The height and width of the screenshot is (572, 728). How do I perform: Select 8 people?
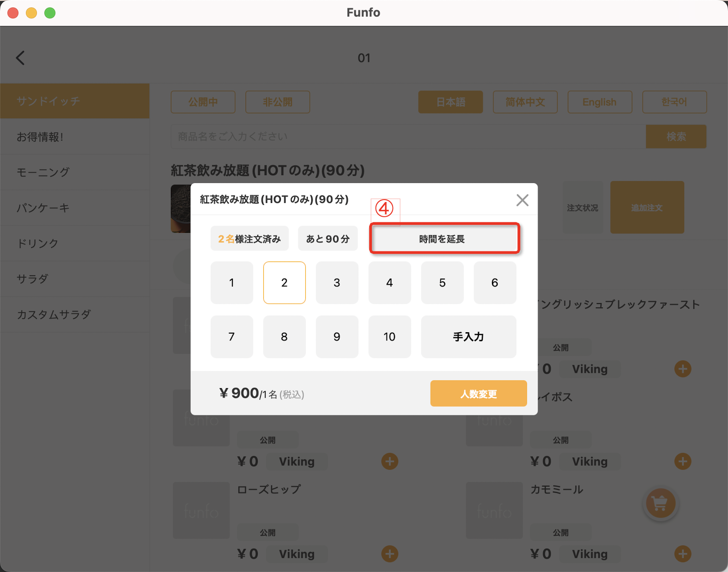(285, 337)
